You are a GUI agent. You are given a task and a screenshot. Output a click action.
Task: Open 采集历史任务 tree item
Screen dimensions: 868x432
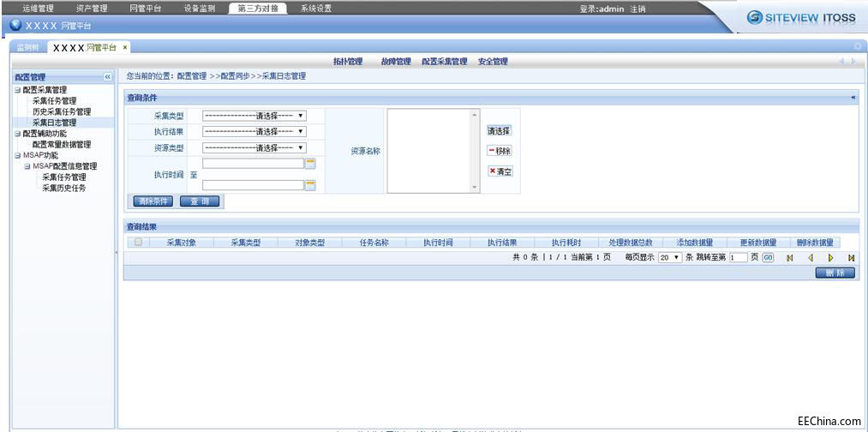coord(64,188)
